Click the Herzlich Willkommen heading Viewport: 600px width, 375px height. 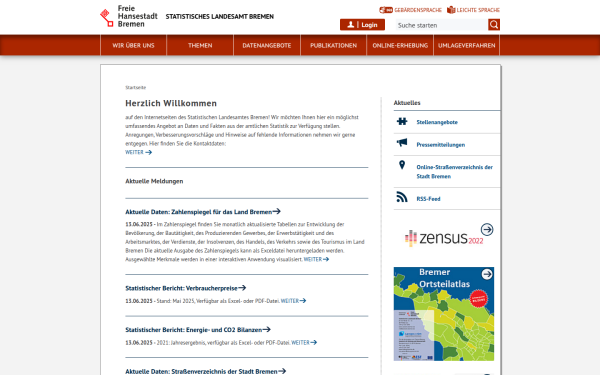pos(171,103)
